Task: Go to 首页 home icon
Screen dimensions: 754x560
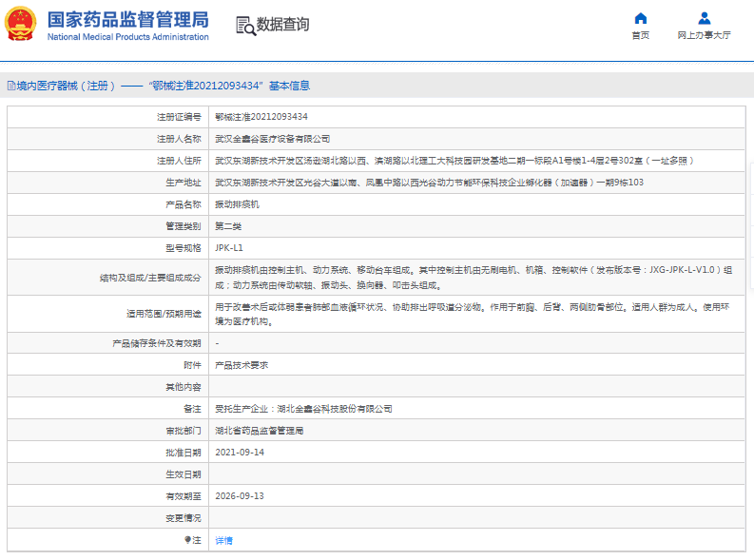Action: 641,18
